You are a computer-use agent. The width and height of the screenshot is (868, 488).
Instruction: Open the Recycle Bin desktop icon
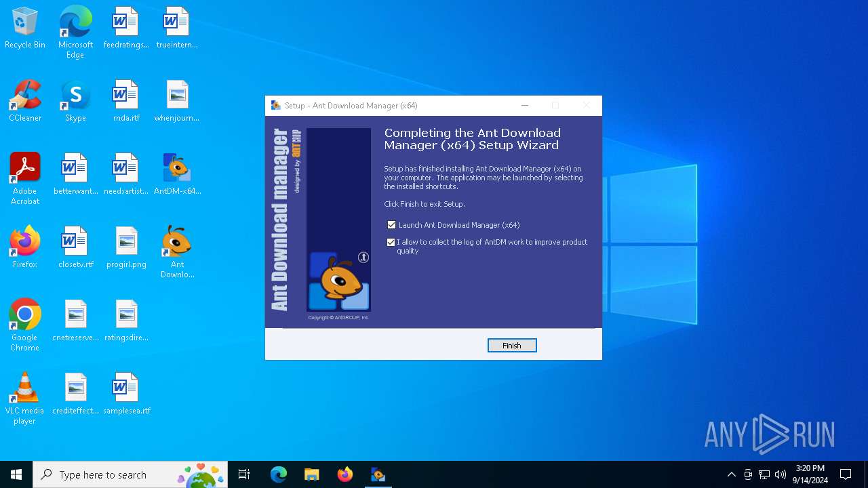pos(25,28)
